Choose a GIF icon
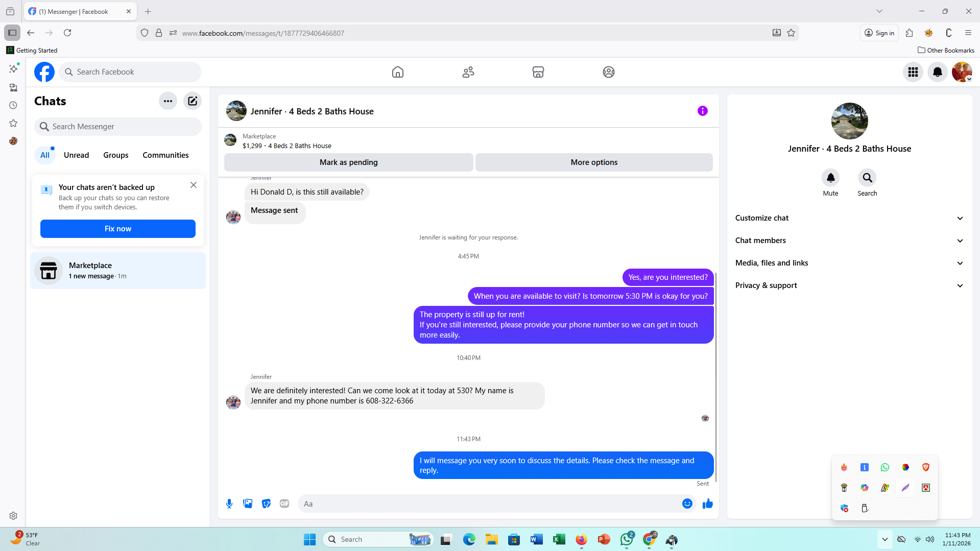This screenshot has width=980, height=551. tap(284, 504)
